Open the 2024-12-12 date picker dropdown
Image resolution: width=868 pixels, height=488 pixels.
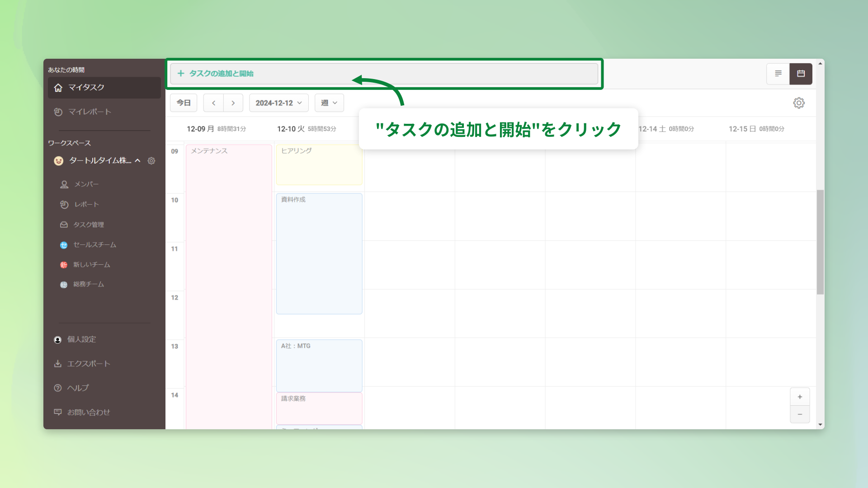click(278, 103)
